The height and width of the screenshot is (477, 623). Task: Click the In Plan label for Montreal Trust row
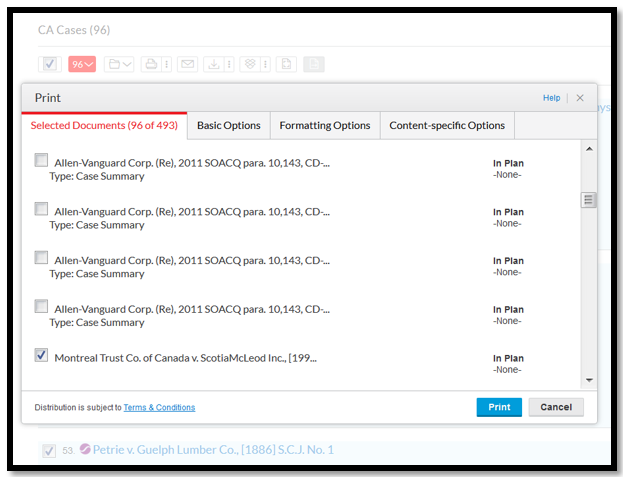pyautogui.click(x=508, y=358)
